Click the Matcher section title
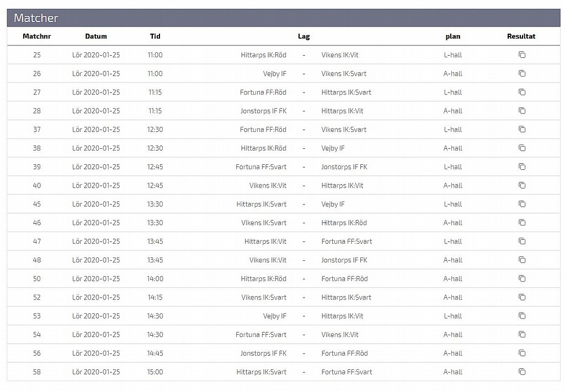The image size is (565, 392). tap(36, 18)
